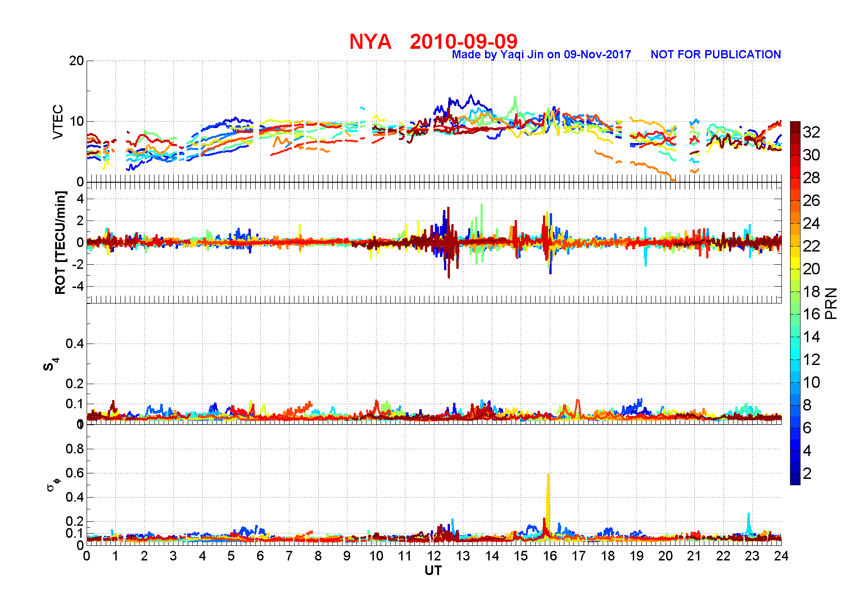Viewport: 868px width, 606px height.
Task: Click the "6" tick on the UT axis
Action: coord(260,556)
